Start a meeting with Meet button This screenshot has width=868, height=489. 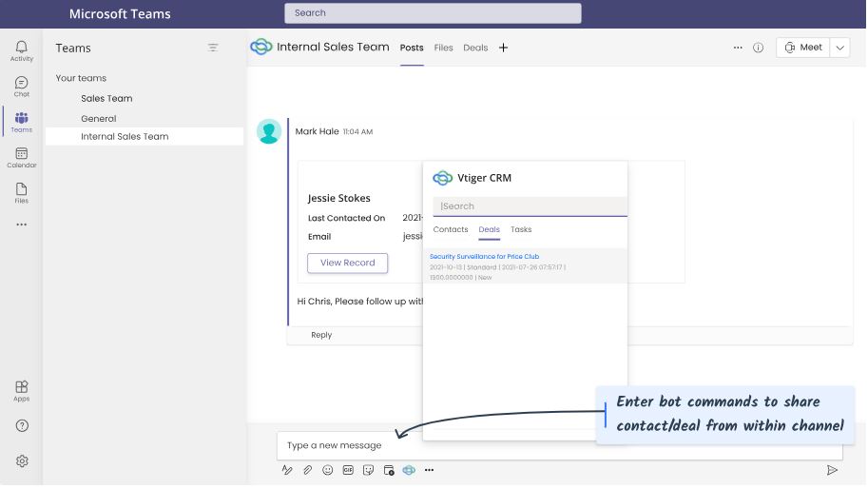[x=803, y=48]
